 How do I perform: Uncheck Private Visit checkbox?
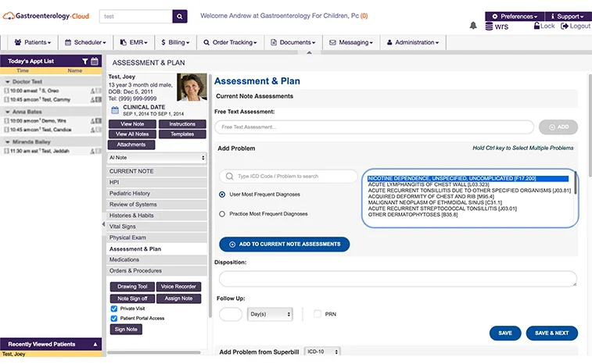pos(114,309)
